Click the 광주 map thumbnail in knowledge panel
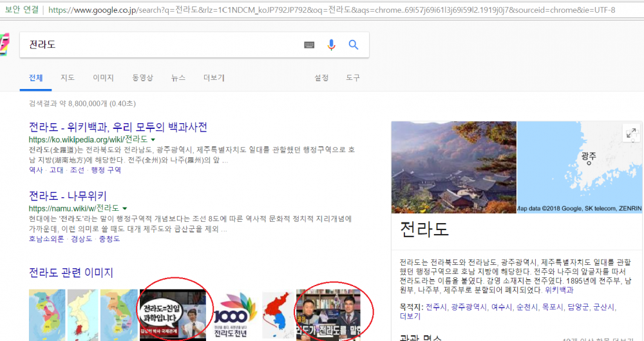 click(x=580, y=167)
